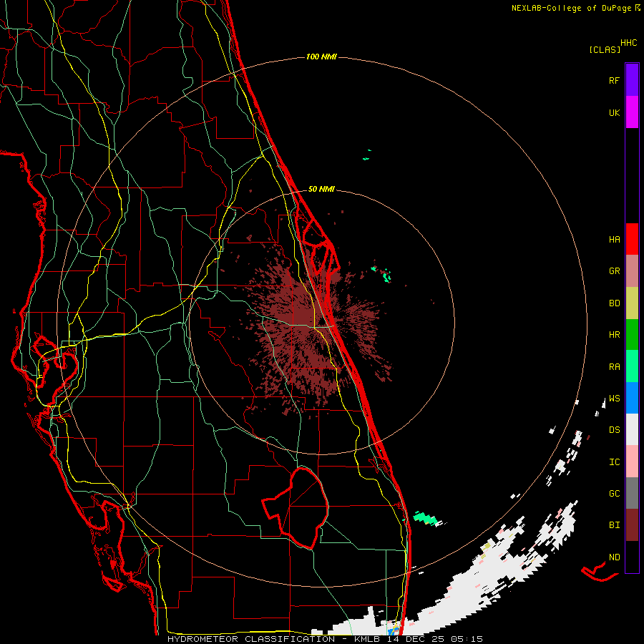Pick the dark green HR legend swatch
Viewport: 644px width, 644px height.
coord(632,335)
